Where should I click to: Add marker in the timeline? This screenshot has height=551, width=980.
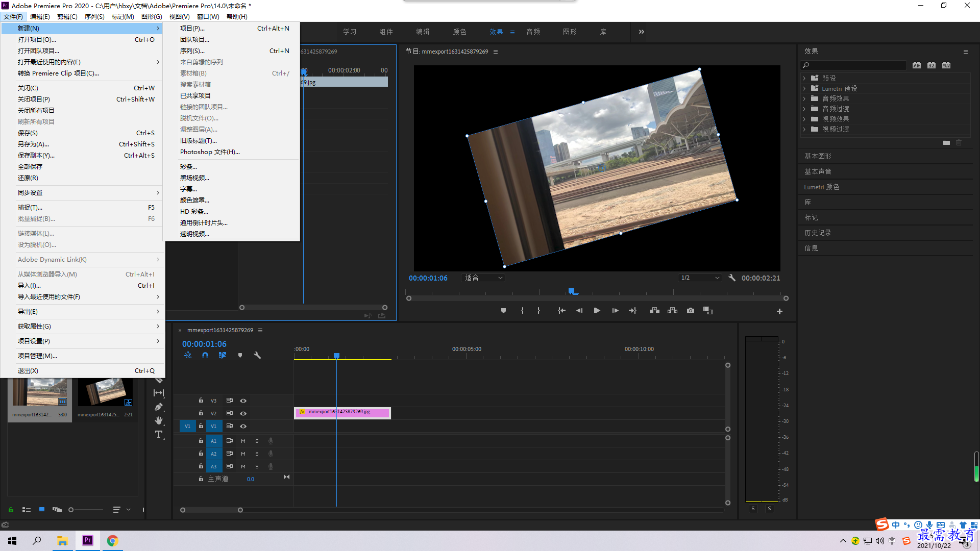(x=240, y=355)
